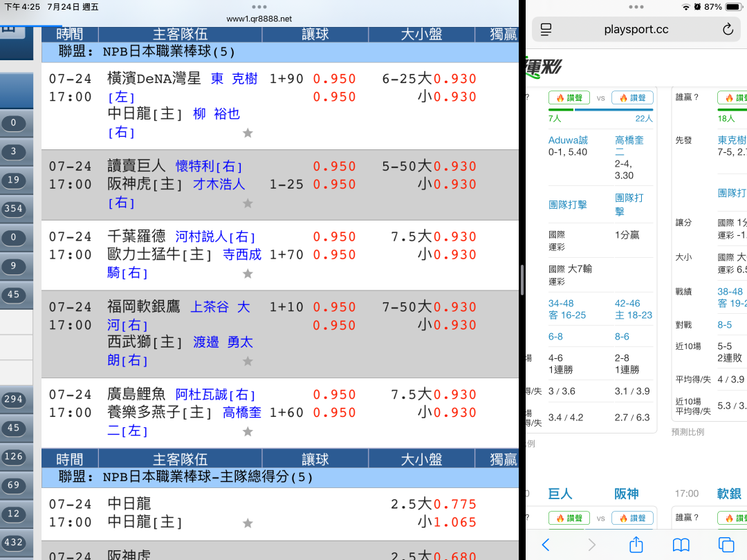Screen dimensions: 747x560
Task: Pick 廣島鯉魚 7.5大 odds 0.930
Action: coord(454,395)
